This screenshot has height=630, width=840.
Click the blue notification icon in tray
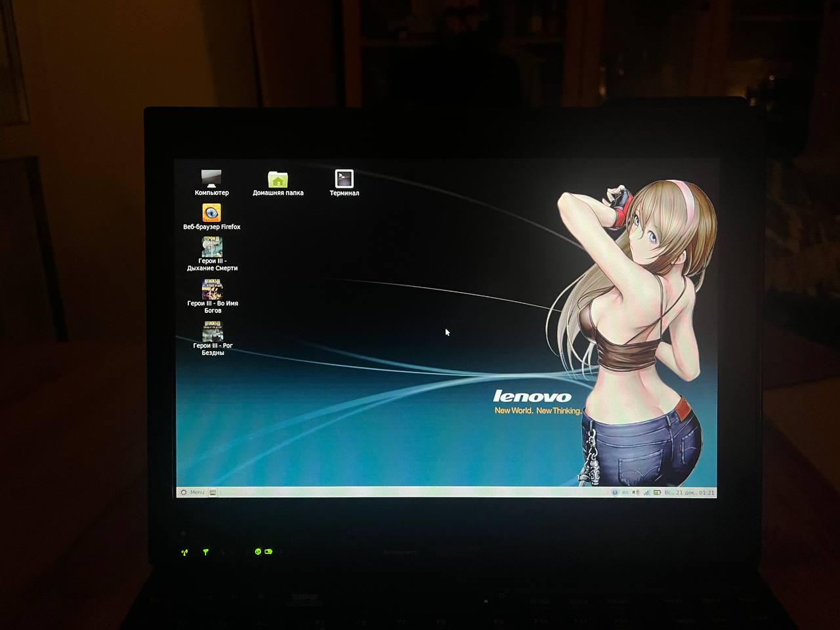[615, 492]
